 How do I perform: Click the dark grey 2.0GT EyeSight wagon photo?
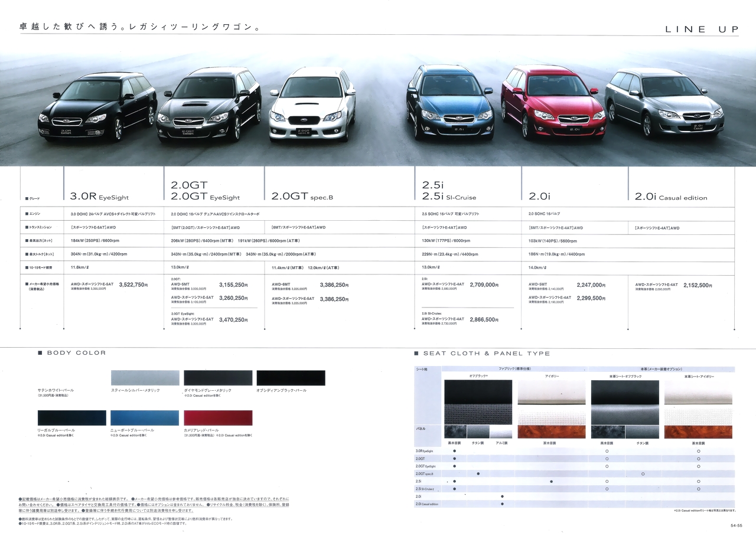point(210,104)
